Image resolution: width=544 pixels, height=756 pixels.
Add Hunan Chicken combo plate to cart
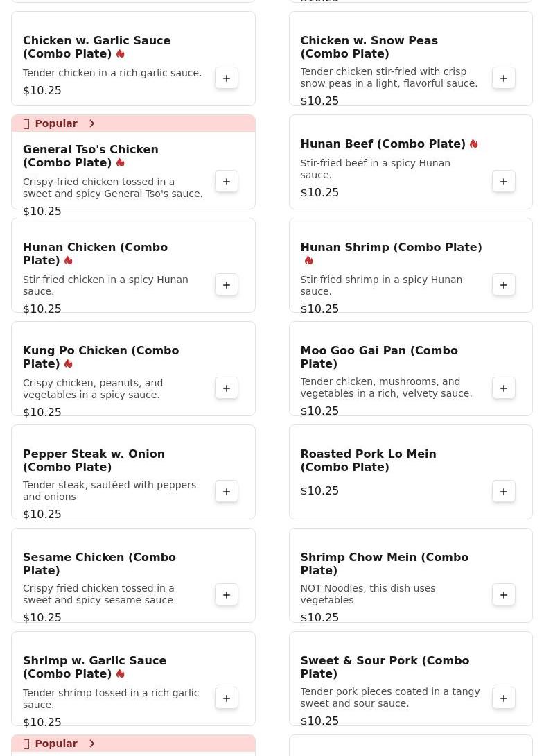point(227,285)
